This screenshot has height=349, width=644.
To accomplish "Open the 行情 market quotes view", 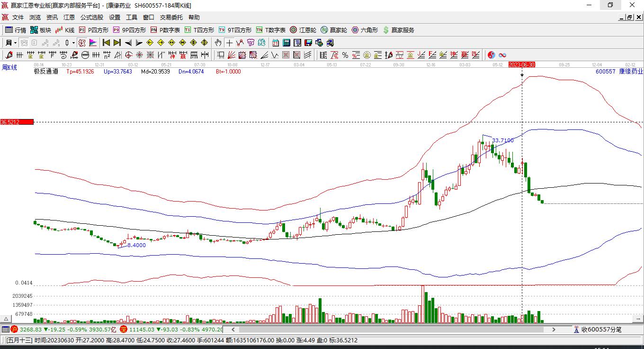I will pyautogui.click(x=16, y=30).
